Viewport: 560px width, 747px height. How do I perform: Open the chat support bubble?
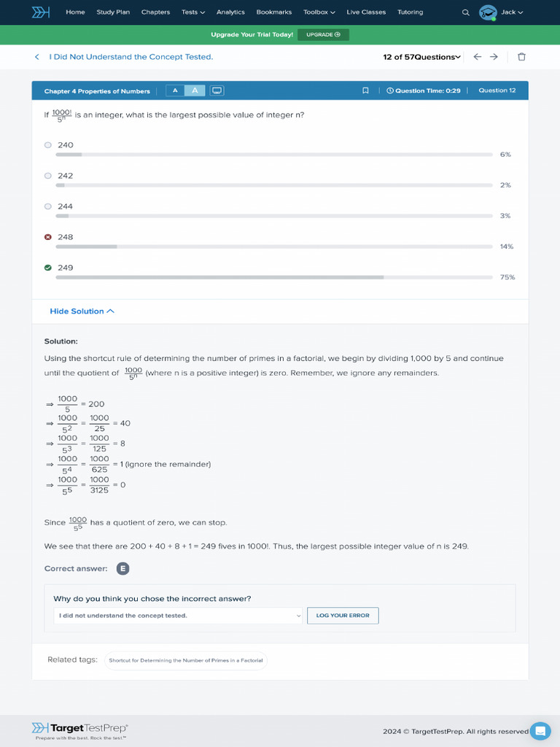click(x=540, y=731)
